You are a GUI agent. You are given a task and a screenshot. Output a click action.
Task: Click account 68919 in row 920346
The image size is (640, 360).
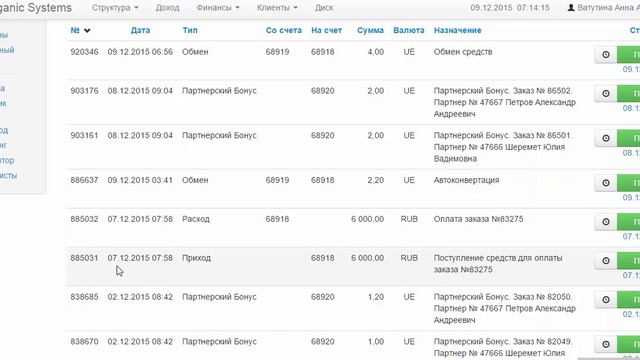point(277,52)
